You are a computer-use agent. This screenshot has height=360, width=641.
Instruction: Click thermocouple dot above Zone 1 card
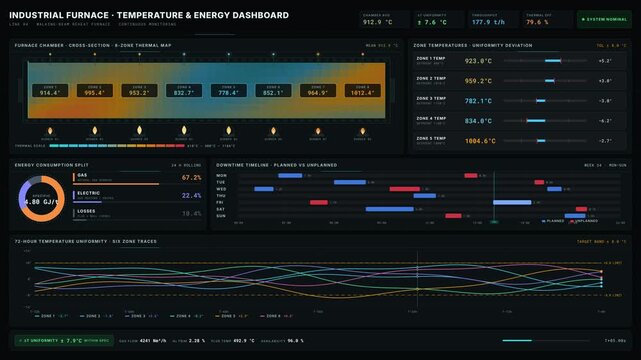[50, 54]
